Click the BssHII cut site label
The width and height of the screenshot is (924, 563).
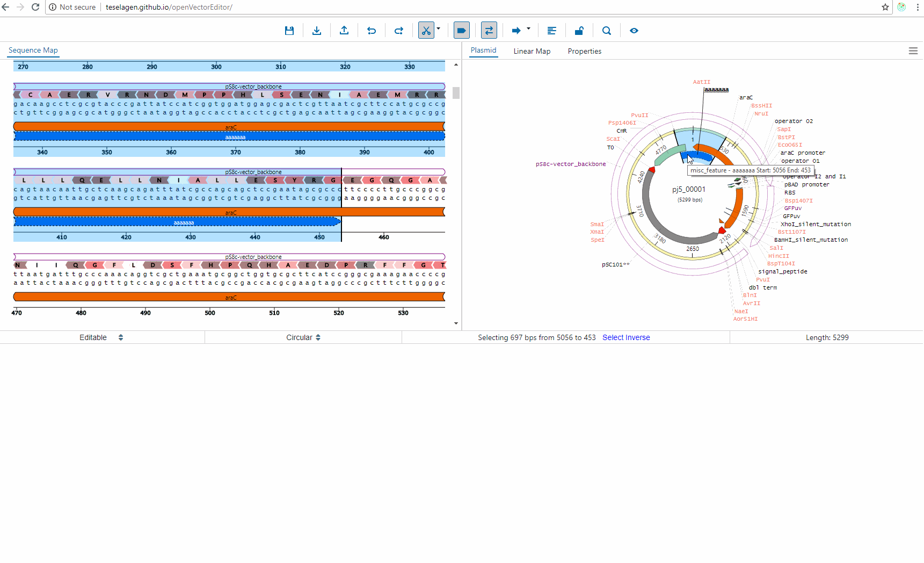point(761,106)
